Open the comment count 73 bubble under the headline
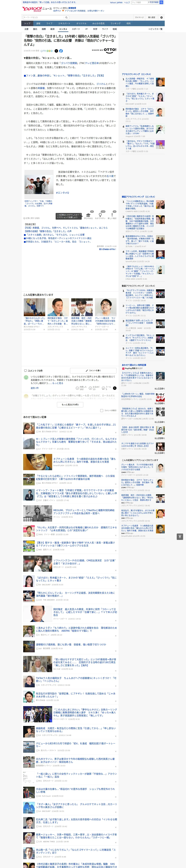 click(x=43, y=51)
